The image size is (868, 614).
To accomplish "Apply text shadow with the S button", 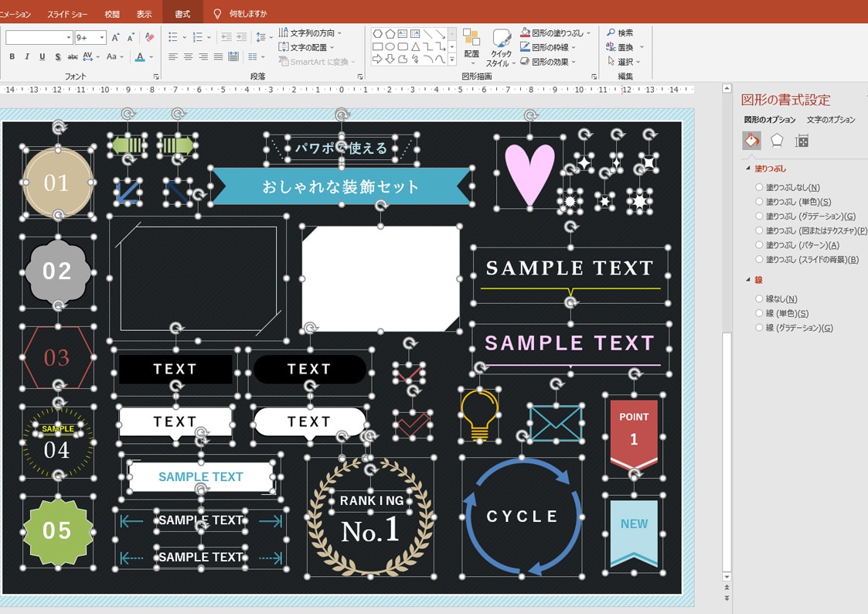I will [x=57, y=56].
